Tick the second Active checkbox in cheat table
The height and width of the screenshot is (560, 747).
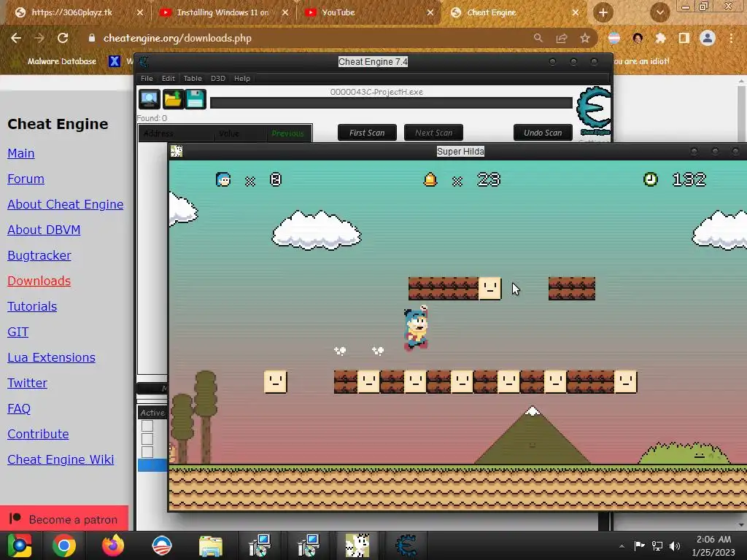click(147, 438)
